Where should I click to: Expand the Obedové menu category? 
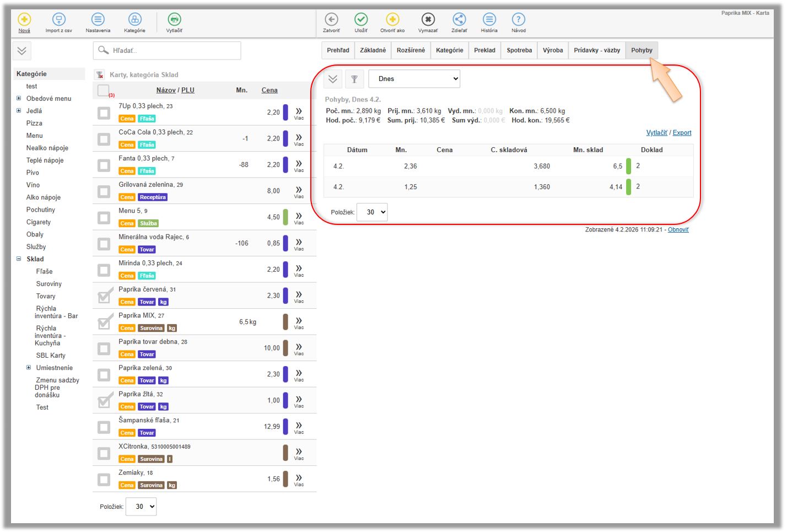(19, 99)
